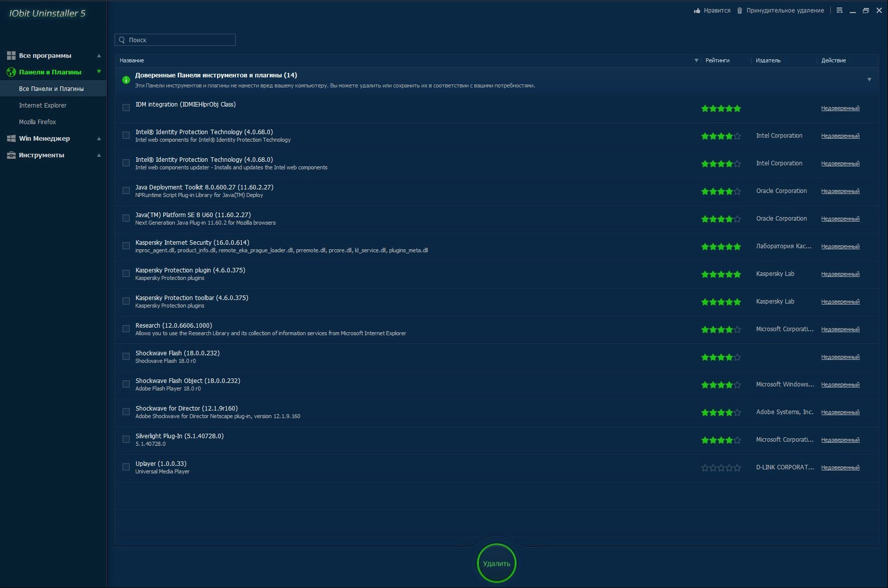The height and width of the screenshot is (588, 888).
Task: Tick the Kaspersky Internet Security checkbox
Action: tap(126, 246)
